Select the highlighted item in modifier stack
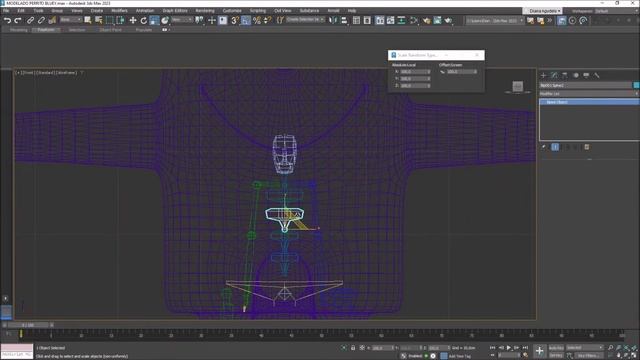Screen dimensions: 640x360 (589, 102)
